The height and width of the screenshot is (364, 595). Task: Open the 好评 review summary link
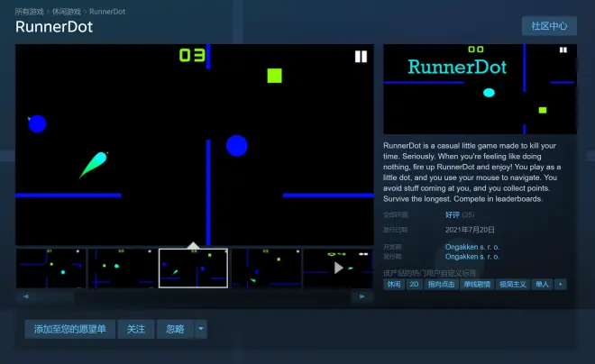tap(453, 215)
